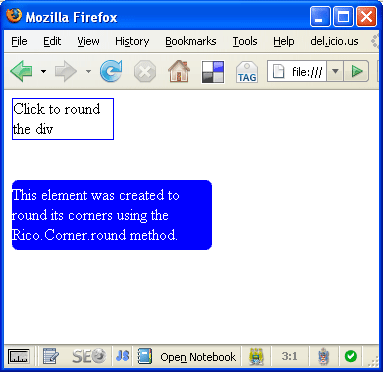Open the Back button history dropdown
This screenshot has height=372, width=383.
[x=43, y=71]
